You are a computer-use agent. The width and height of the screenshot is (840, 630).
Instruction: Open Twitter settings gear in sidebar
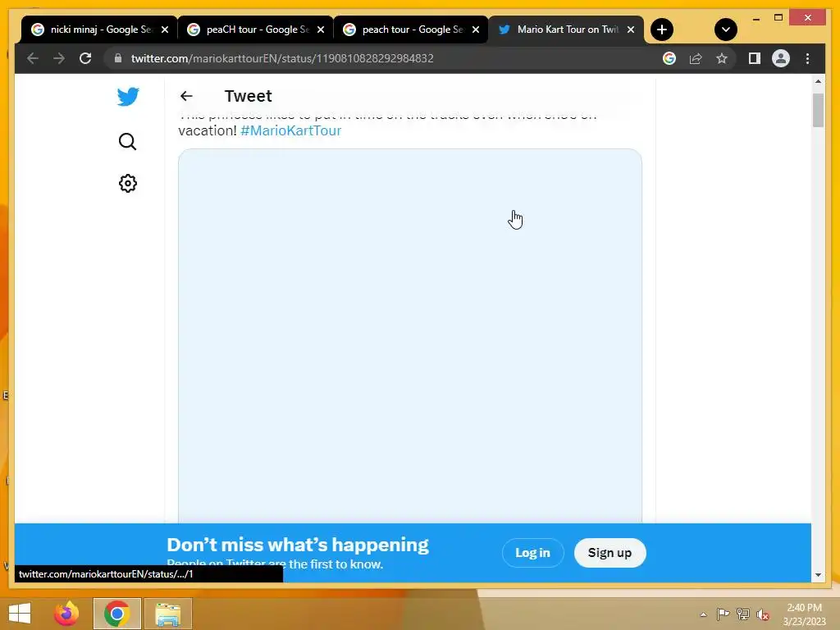[x=127, y=183]
